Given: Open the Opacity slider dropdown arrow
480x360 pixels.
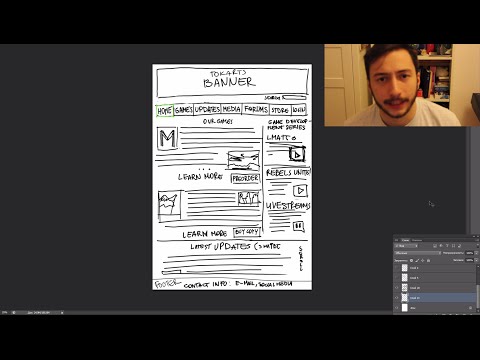Looking at the screenshot, I should tap(476, 253).
